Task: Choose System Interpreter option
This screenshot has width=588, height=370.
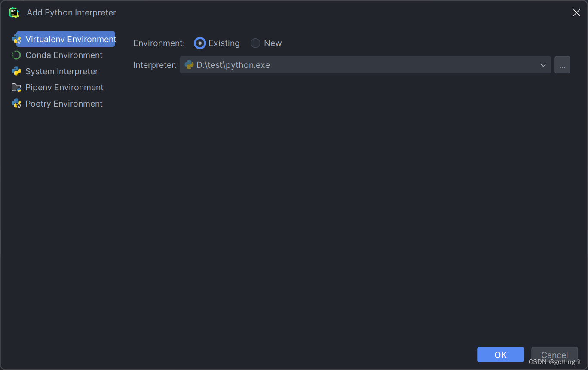Action: tap(61, 71)
